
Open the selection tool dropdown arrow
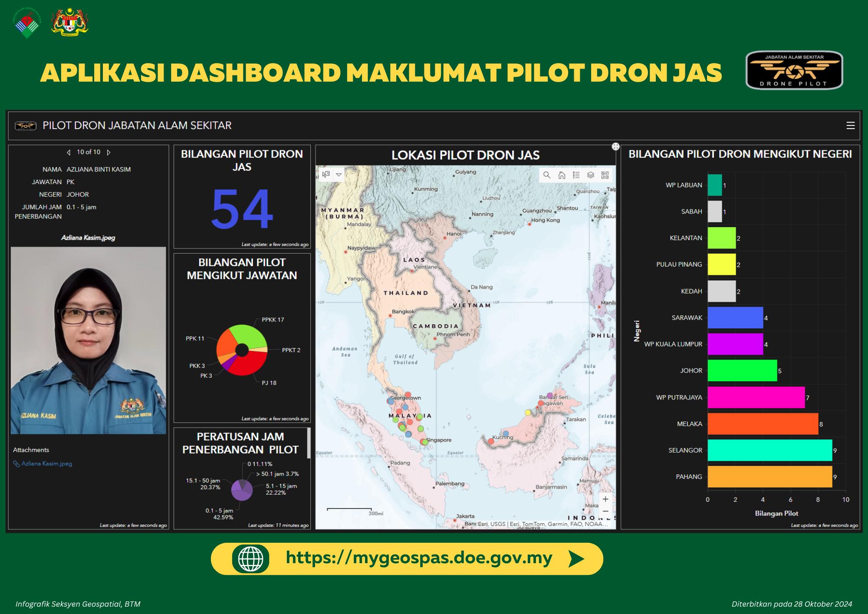point(339,175)
